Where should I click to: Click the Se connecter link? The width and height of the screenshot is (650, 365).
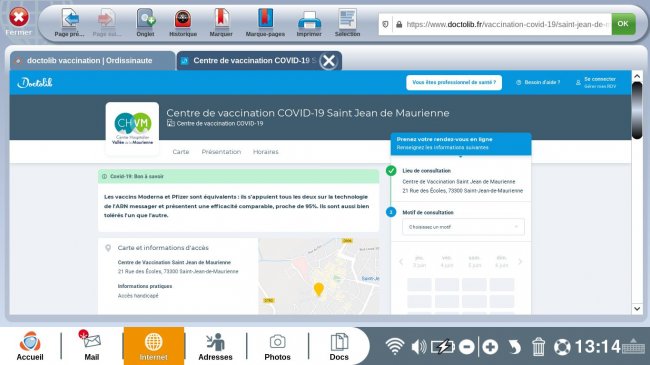pyautogui.click(x=599, y=79)
